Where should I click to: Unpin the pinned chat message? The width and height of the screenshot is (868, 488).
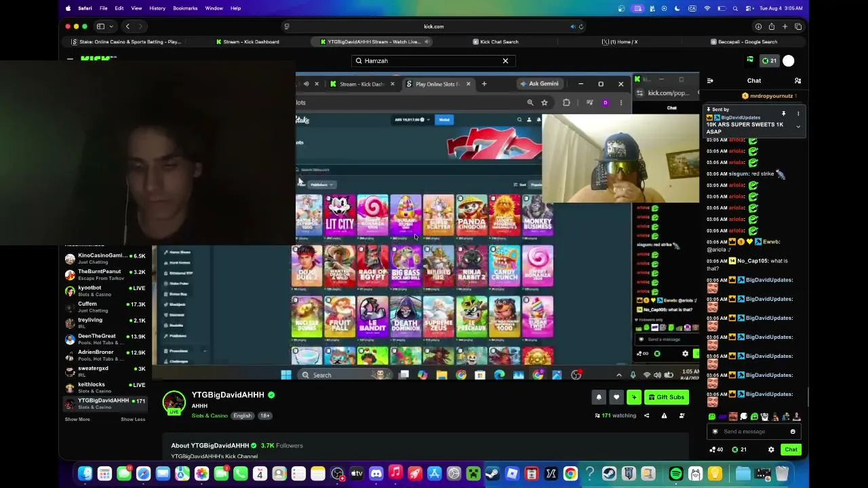783,114
